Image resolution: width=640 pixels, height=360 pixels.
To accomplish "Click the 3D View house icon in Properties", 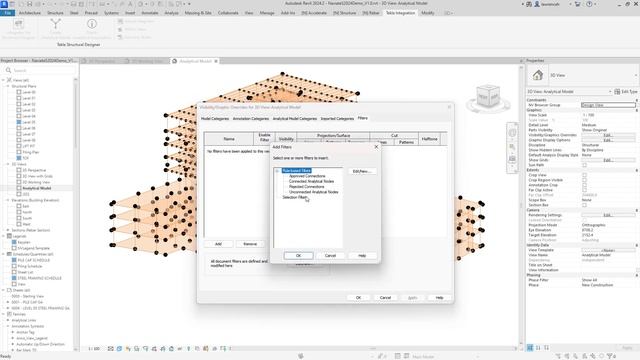I will pos(538,75).
